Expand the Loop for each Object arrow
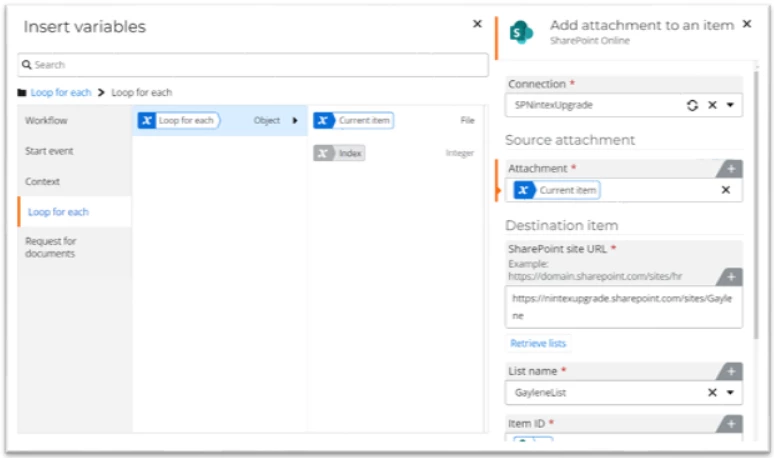Viewport: 774px width, 458px height. 295,120
